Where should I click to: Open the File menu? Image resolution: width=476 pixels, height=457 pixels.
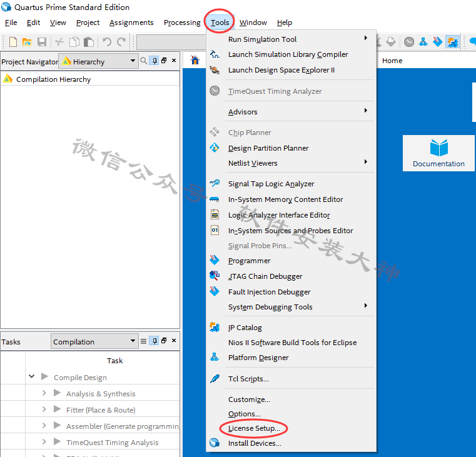(x=11, y=23)
